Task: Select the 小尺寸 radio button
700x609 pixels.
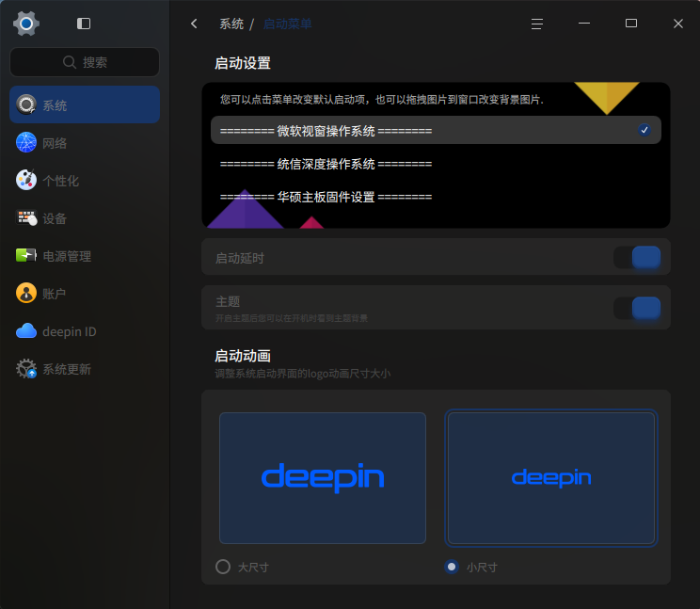Action: 452,567
